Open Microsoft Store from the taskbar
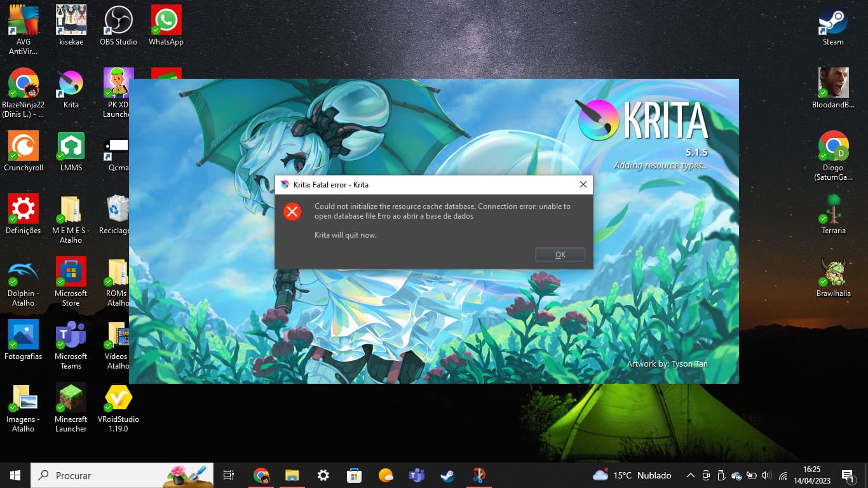Image resolution: width=868 pixels, height=488 pixels. [354, 475]
